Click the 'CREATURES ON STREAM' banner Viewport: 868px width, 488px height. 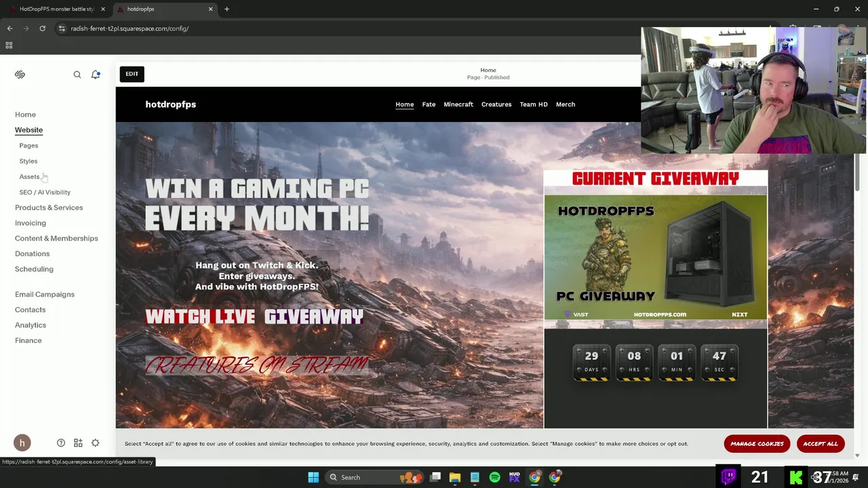[256, 365]
